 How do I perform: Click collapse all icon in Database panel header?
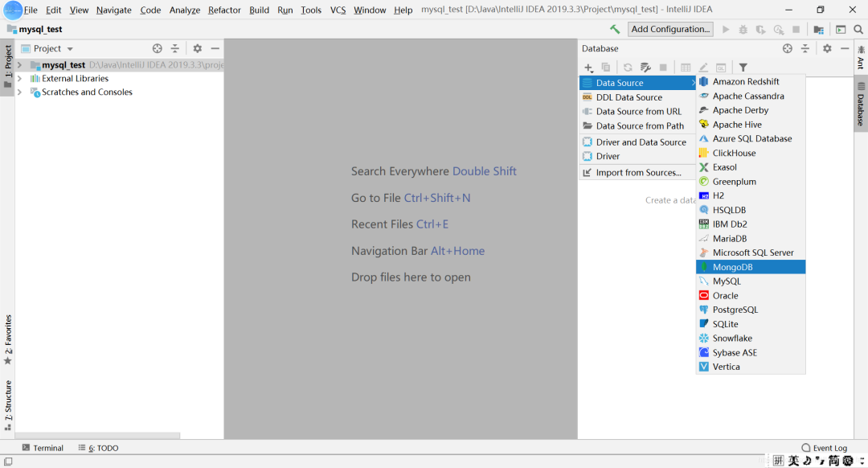pos(805,49)
